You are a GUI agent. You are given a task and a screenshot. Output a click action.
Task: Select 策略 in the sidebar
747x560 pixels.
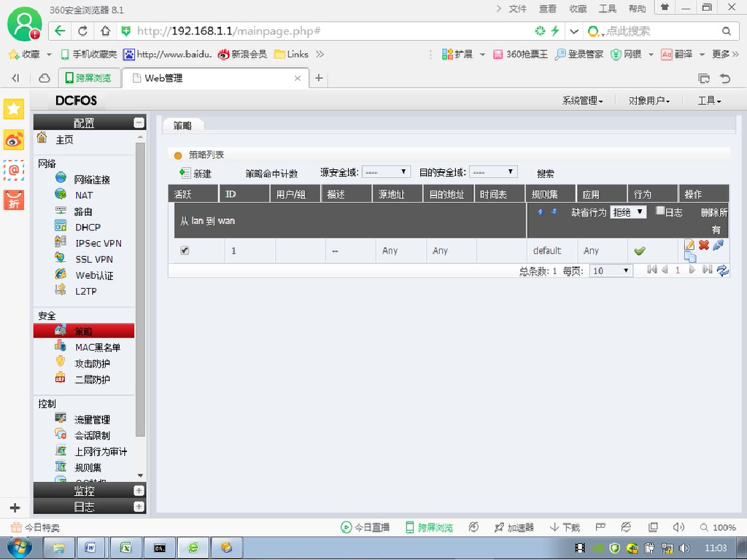84,330
